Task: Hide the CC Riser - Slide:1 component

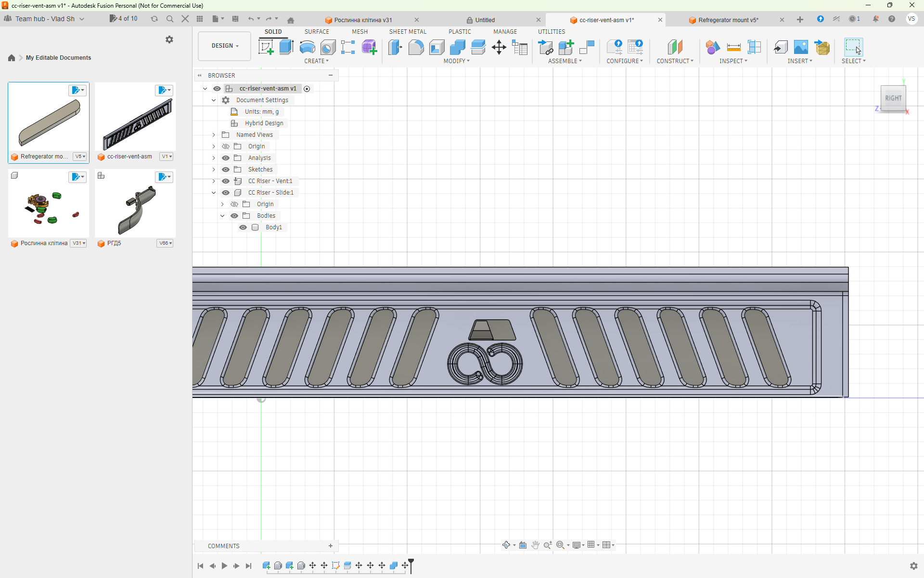Action: coord(226,193)
